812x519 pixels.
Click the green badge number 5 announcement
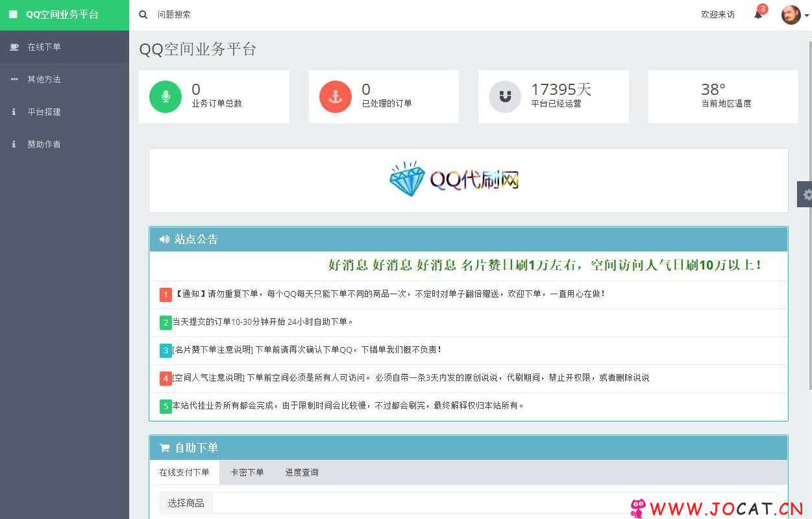(166, 406)
